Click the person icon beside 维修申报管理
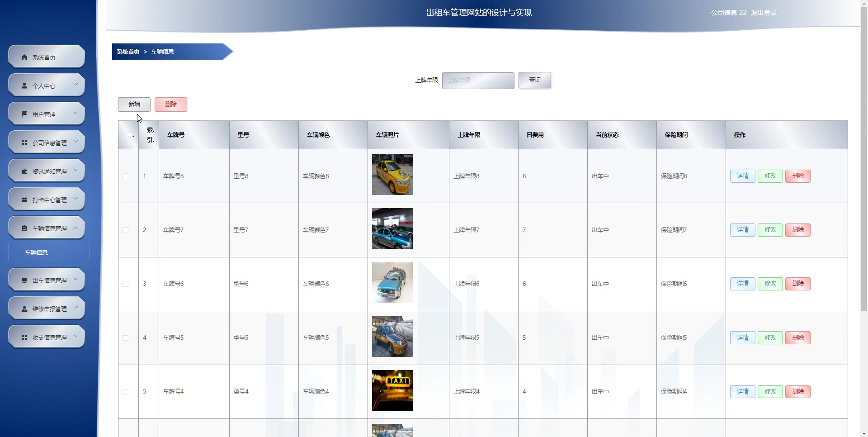Image resolution: width=868 pixels, height=437 pixels. tap(24, 309)
